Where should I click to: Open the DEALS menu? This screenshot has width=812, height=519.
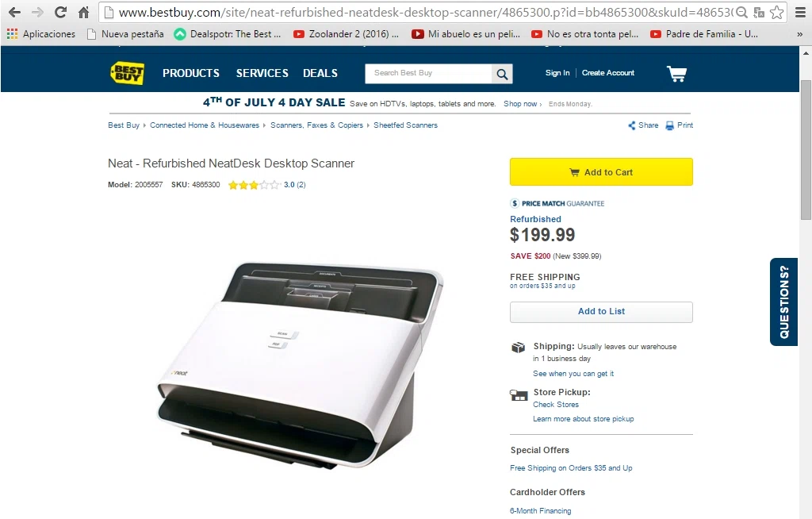tap(320, 73)
